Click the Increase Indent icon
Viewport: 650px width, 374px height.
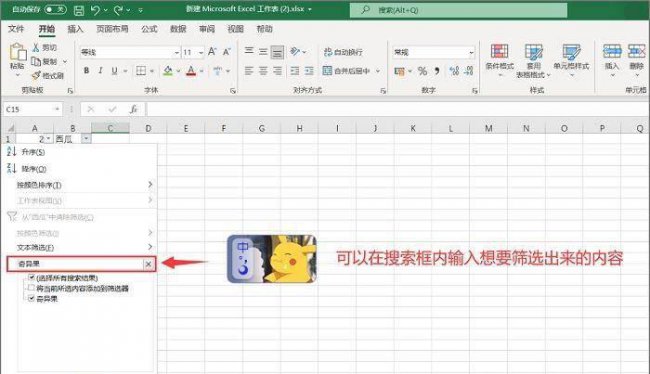click(x=309, y=71)
